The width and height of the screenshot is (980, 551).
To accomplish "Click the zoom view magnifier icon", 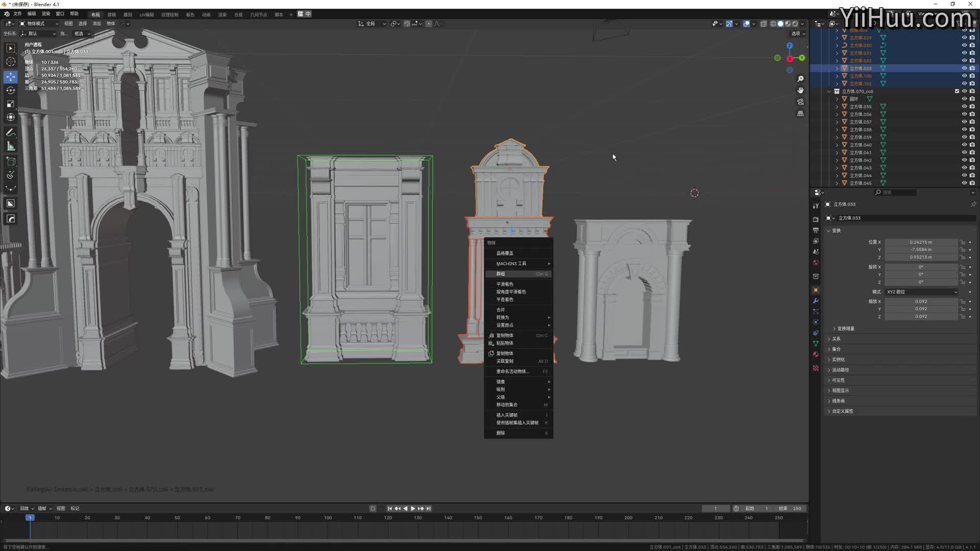I will pyautogui.click(x=800, y=79).
